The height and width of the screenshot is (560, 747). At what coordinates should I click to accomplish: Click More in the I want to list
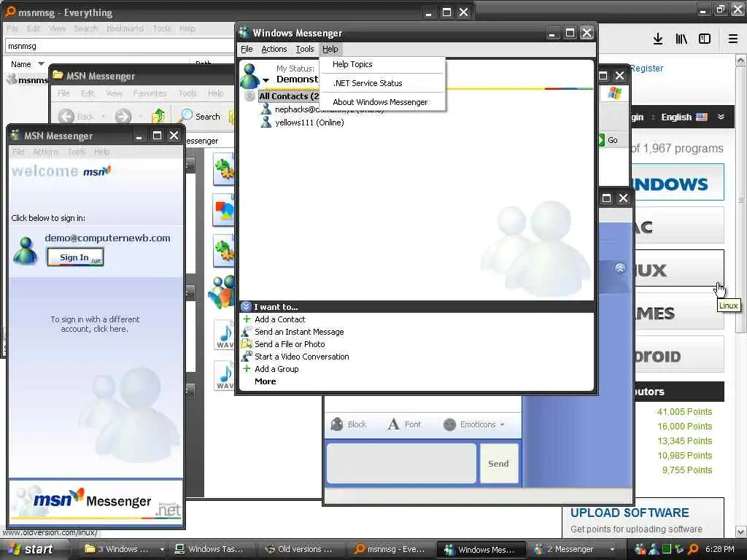coord(266,381)
